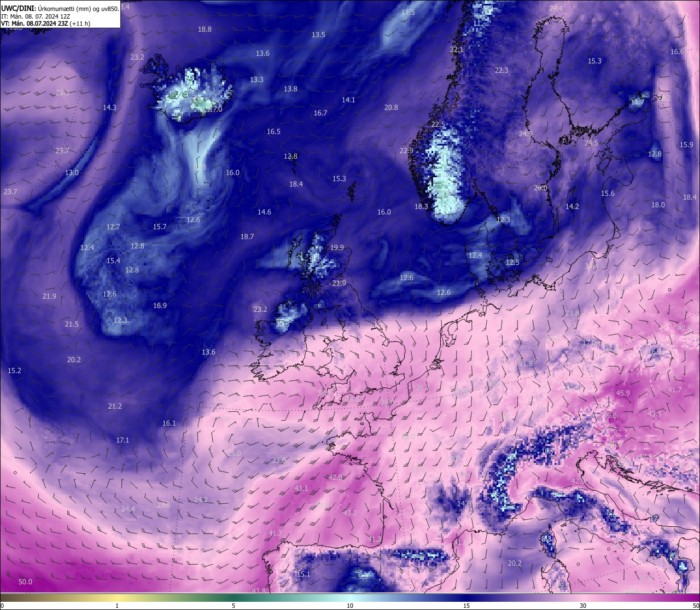Click the 15.2 value at the left edge
700x610 pixels.
pyautogui.click(x=14, y=370)
